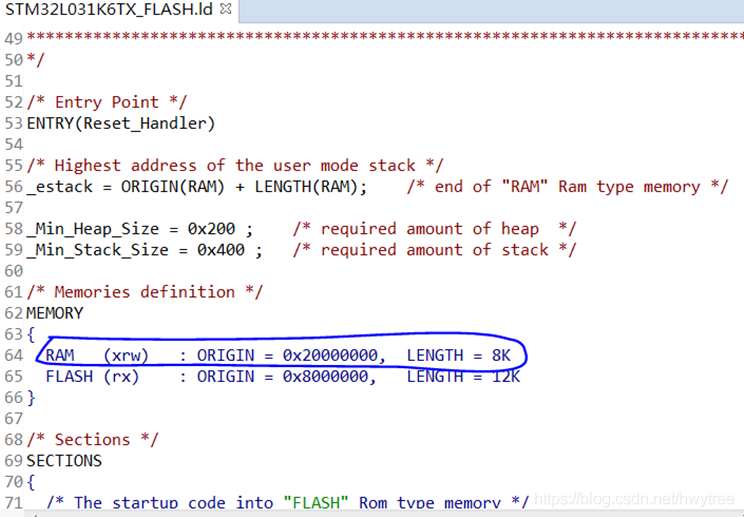The height and width of the screenshot is (517, 744).
Task: Click the FLASH (rx) region name
Action: coord(92,377)
